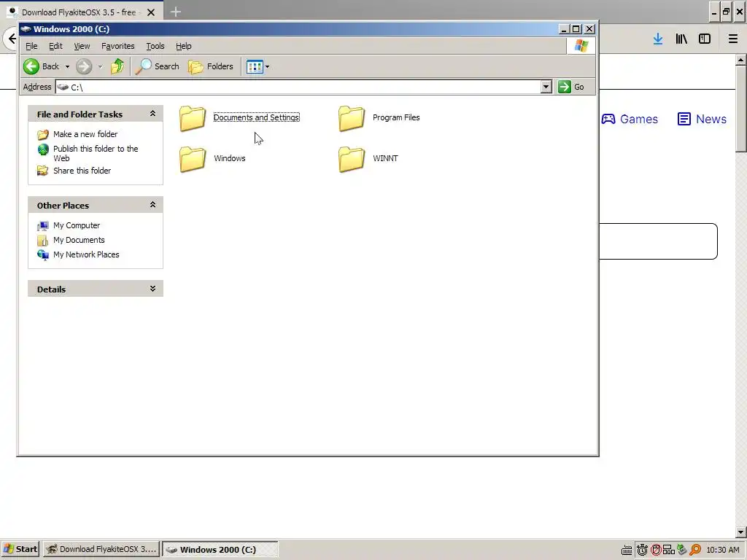Toggle browser sidebar icon
Screen dimensions: 747x560
point(705,39)
